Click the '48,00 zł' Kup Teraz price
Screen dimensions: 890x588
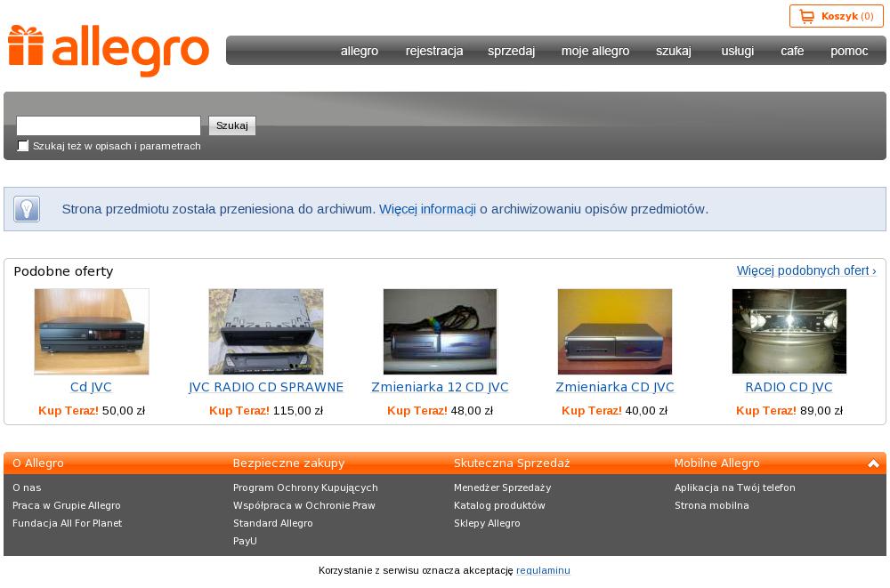473,410
